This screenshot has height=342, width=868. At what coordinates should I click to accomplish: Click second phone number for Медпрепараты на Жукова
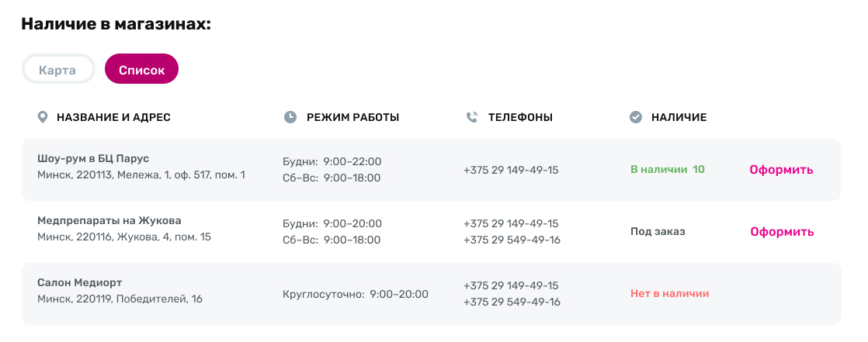point(512,240)
